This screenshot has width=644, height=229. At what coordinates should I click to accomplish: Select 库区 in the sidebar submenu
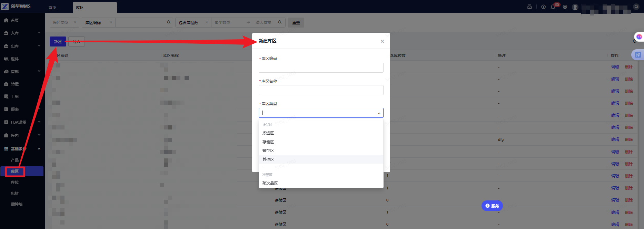(x=22, y=171)
